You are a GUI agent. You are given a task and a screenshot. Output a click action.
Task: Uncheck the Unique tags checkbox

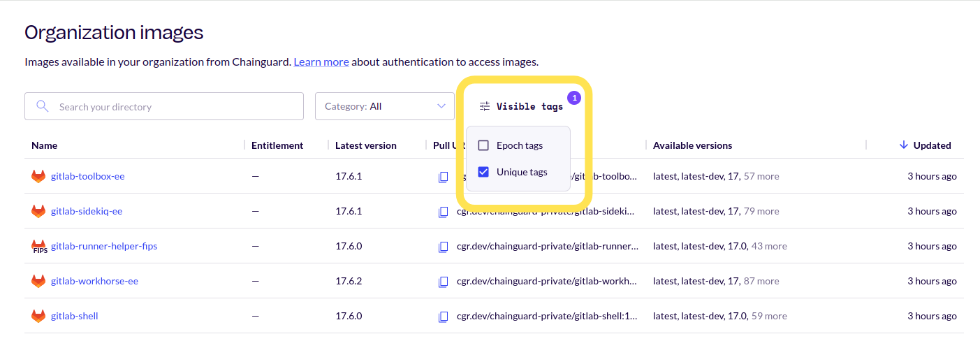(x=483, y=172)
